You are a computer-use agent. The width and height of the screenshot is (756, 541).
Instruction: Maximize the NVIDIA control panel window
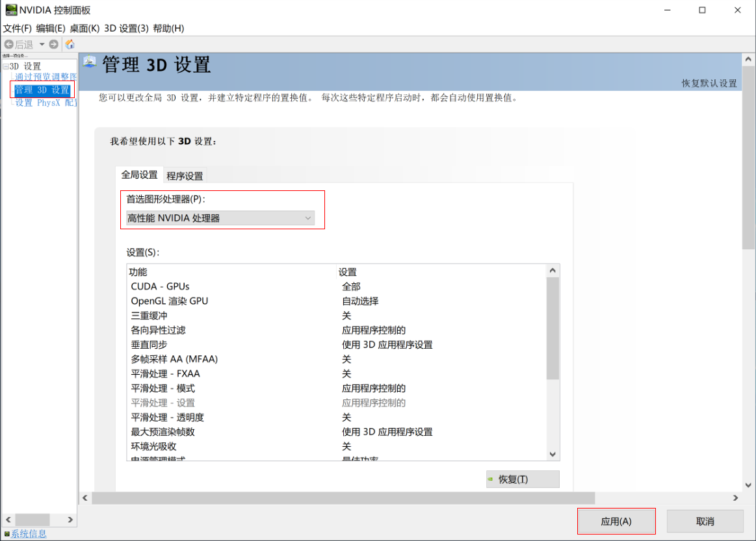click(703, 10)
